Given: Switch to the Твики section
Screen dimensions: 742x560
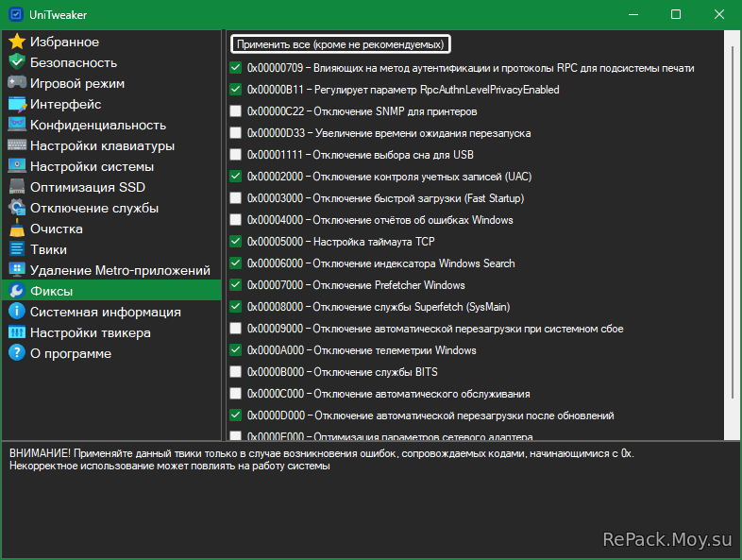Looking at the screenshot, I should 48,249.
